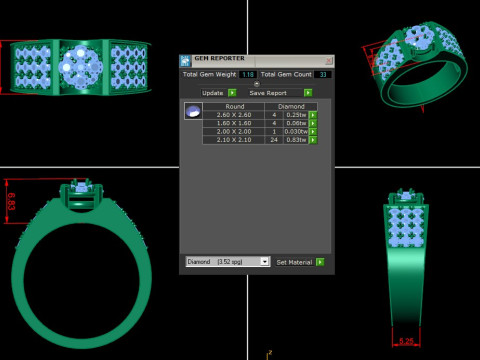Viewport: 480px width, 360px height.
Task: Click the 5.25 width dimension label
Action: [x=406, y=341]
